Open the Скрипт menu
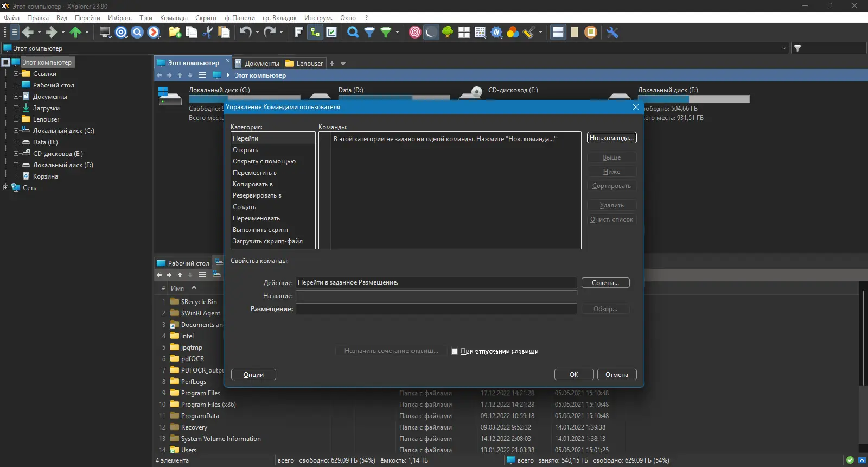This screenshot has height=467, width=868. (x=206, y=18)
